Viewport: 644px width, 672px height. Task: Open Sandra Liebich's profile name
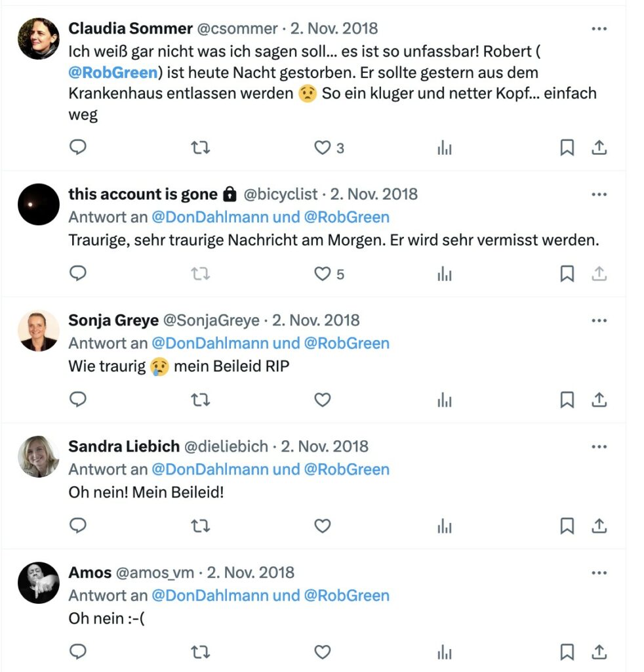[124, 446]
